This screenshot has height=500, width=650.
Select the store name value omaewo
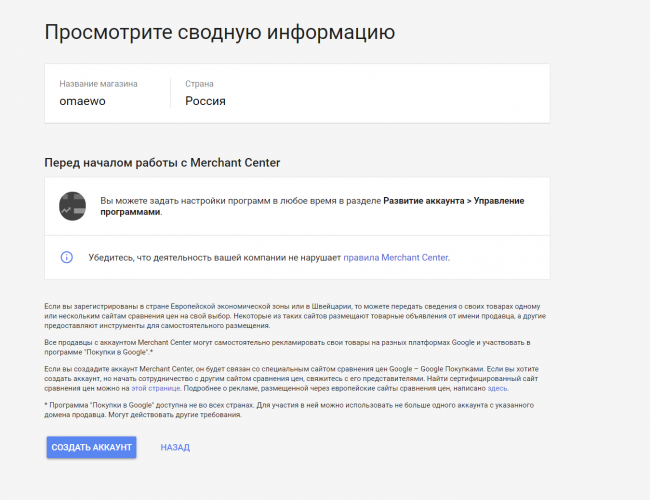tap(80, 101)
